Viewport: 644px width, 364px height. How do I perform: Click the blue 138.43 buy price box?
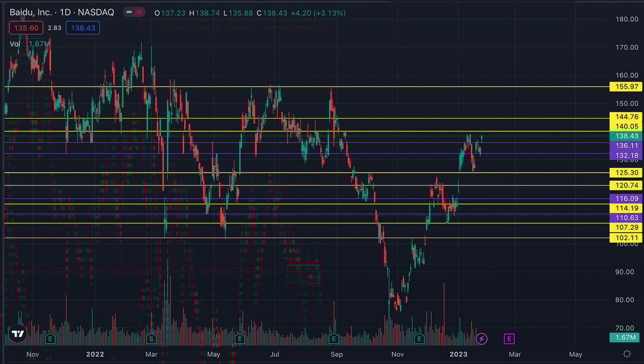pos(83,28)
